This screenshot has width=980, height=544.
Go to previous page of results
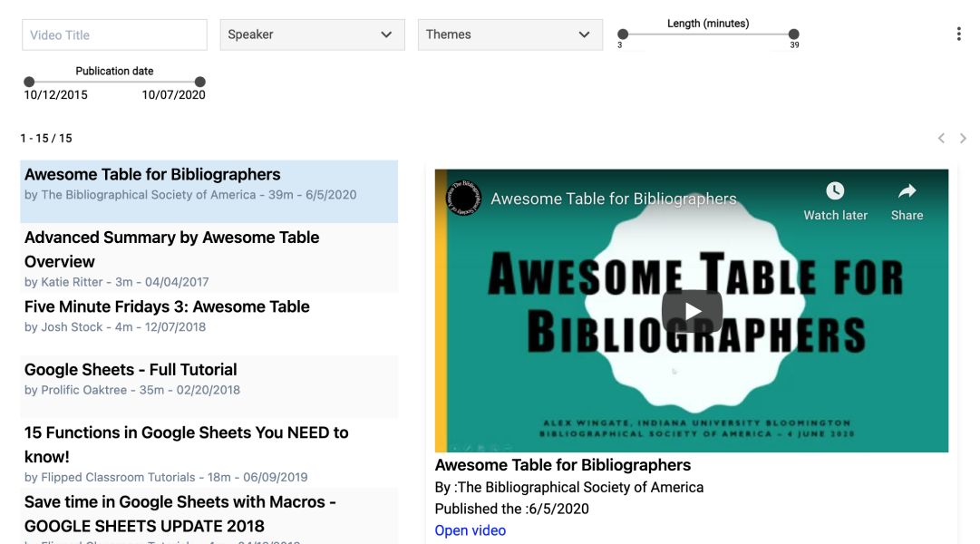[x=941, y=138]
